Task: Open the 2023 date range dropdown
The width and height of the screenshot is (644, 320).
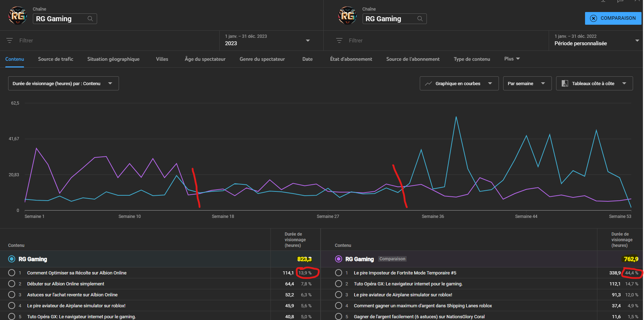Action: [271, 40]
